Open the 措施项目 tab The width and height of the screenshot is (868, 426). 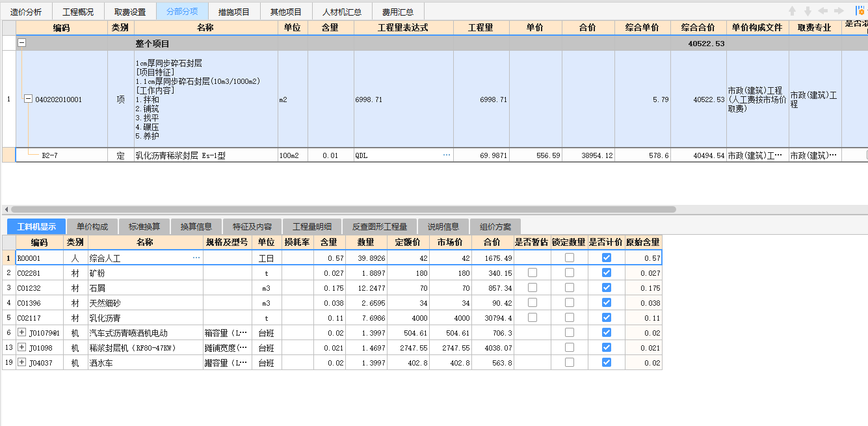[234, 12]
